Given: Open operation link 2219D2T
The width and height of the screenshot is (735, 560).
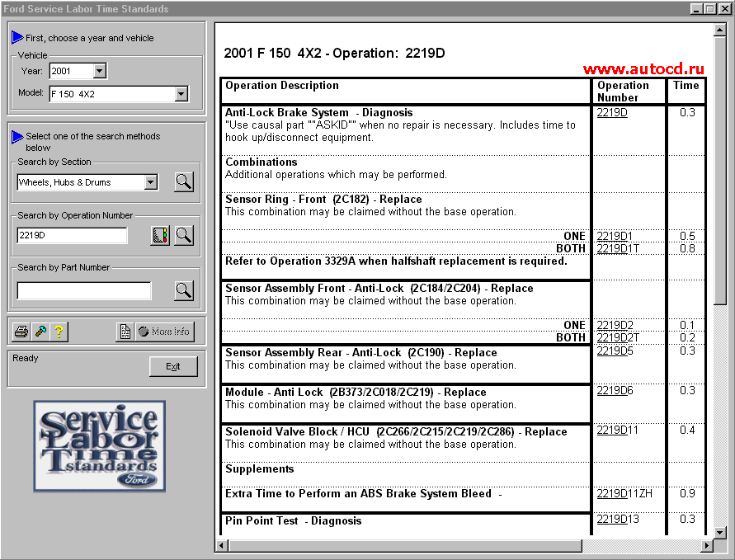Looking at the screenshot, I should [618, 337].
